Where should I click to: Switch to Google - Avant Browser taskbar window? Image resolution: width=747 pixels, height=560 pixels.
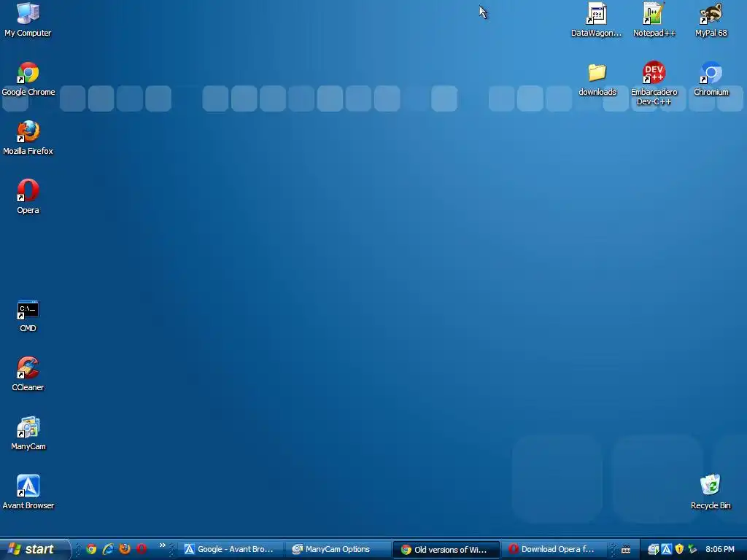click(x=231, y=549)
